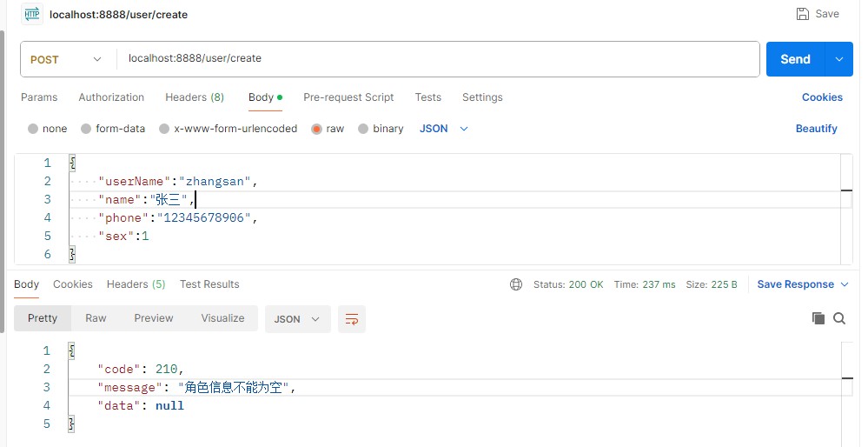The height and width of the screenshot is (447, 868).
Task: Click the Save floppy disk icon
Action: click(x=803, y=14)
